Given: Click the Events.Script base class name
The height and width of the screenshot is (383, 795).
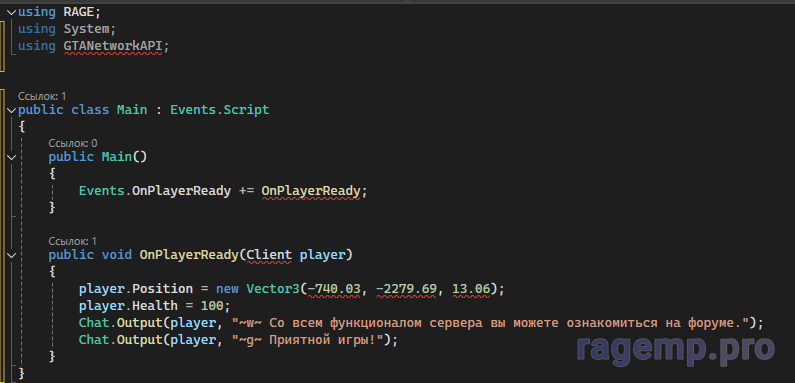Looking at the screenshot, I should pyautogui.click(x=220, y=110).
